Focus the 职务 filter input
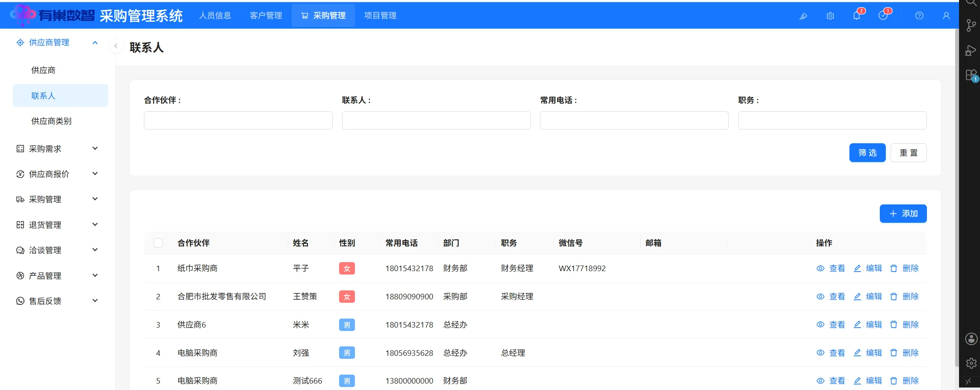980x390 pixels. (832, 121)
